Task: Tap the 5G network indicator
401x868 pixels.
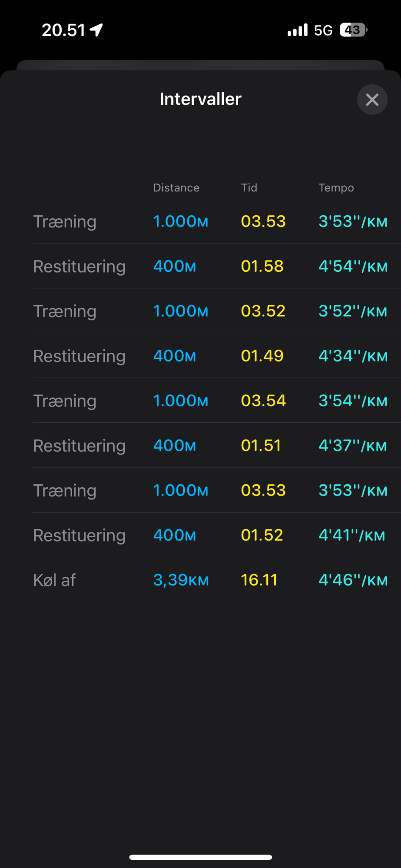Action: point(323,30)
